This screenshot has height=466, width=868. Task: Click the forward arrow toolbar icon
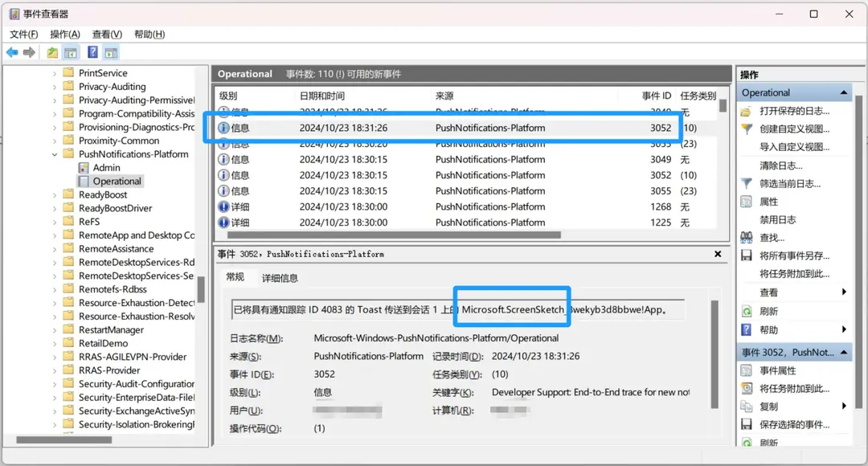[30, 53]
